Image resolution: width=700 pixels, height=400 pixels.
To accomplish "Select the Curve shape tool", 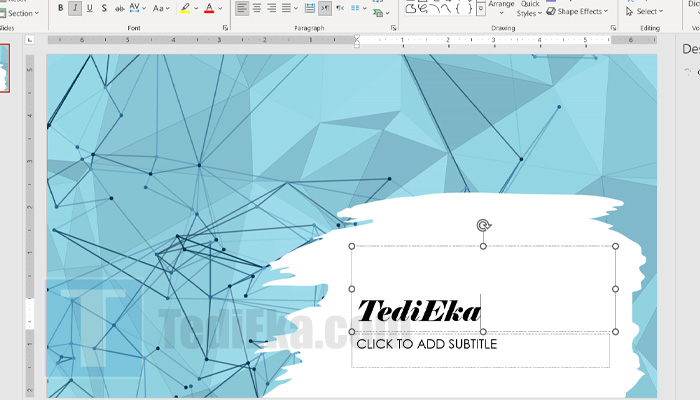I will (x=446, y=8).
